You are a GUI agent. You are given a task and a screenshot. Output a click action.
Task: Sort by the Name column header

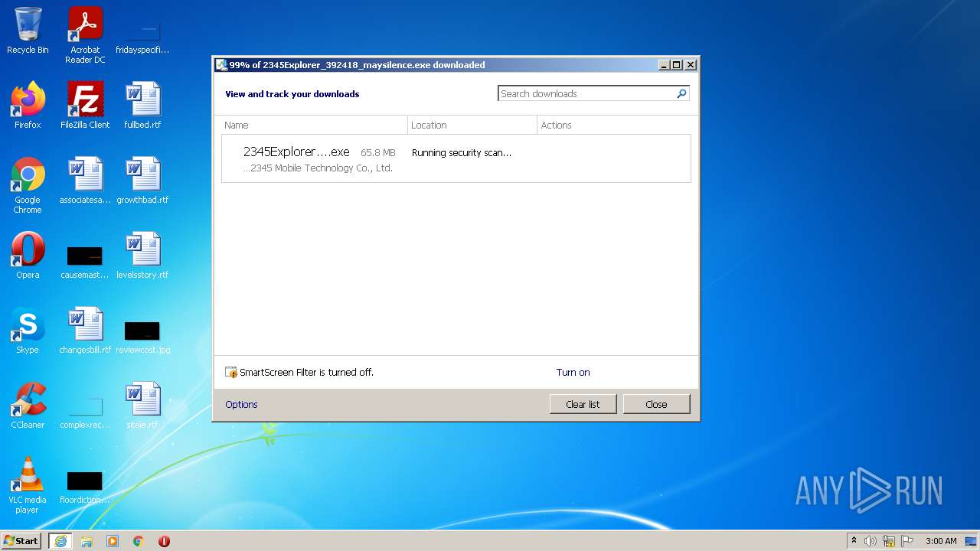click(313, 125)
